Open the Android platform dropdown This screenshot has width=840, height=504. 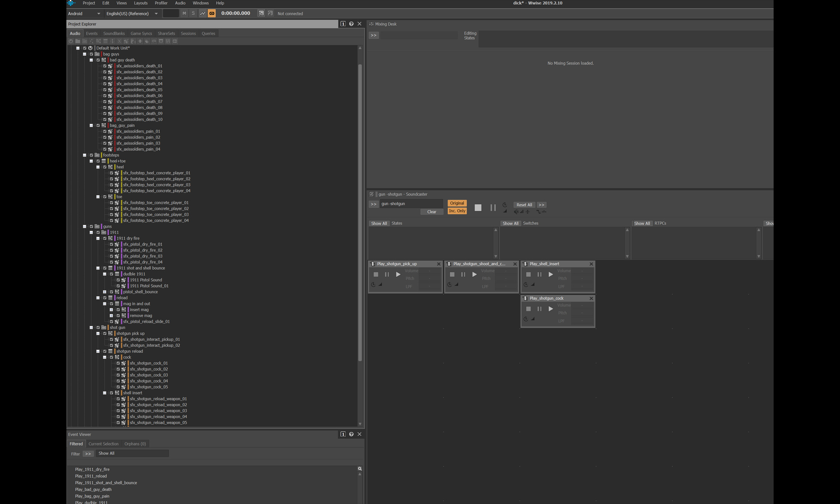[84, 13]
